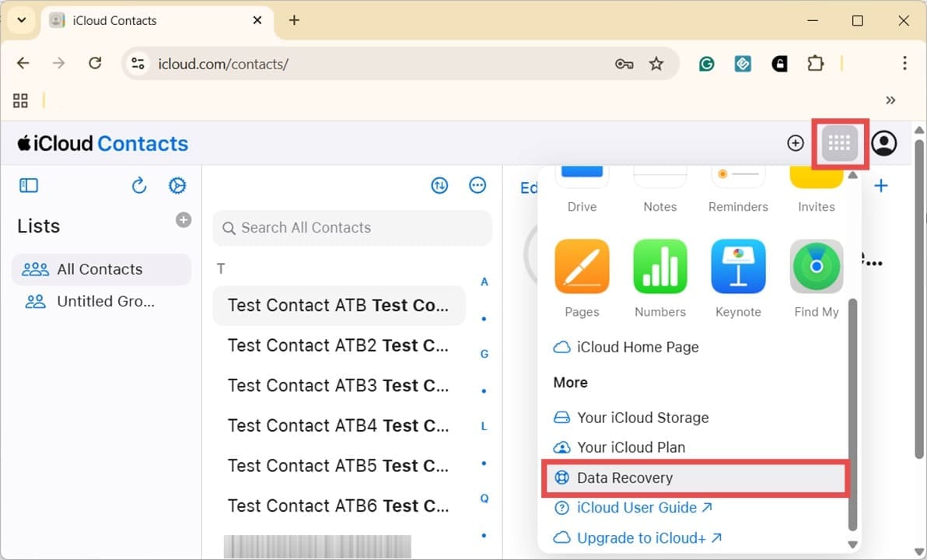927x560 pixels.
Task: Open the site information icon
Action: tap(138, 63)
